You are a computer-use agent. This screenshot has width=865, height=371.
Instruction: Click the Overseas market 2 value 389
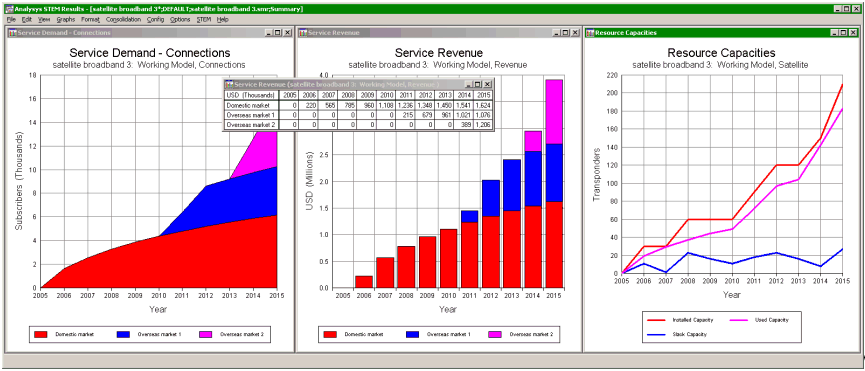click(463, 125)
